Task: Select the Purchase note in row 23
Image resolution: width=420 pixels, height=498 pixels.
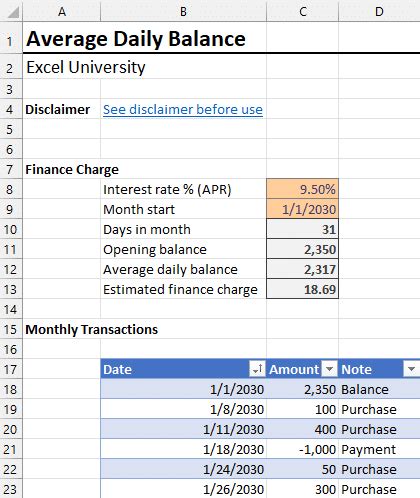Action: pyautogui.click(x=379, y=489)
